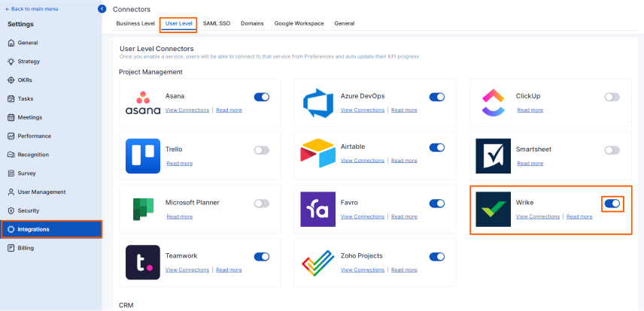Viewport: 644px width, 311px height.
Task: Click Read more under Trello
Action: tap(180, 163)
